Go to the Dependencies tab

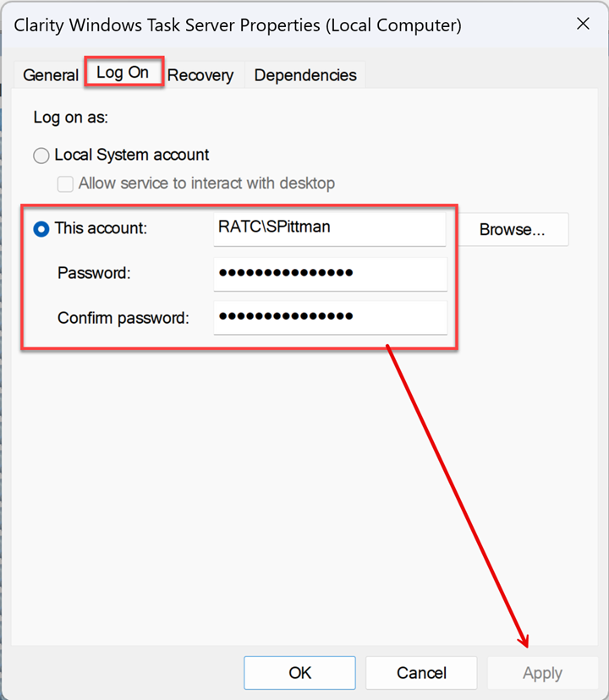(x=305, y=75)
